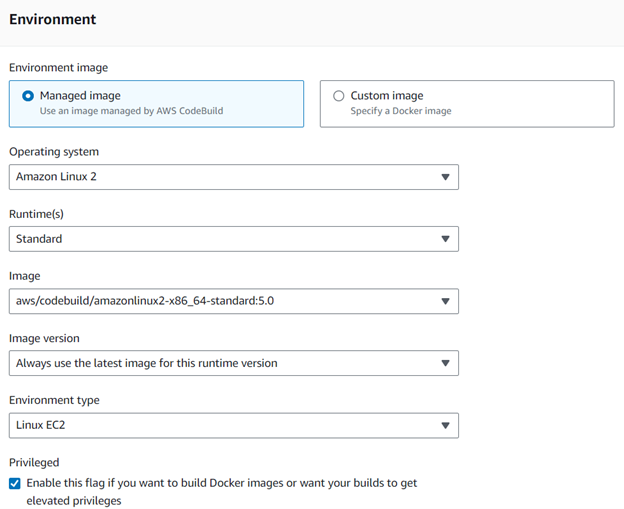Click the Image dropdown arrow icon
This screenshot has width=624, height=509.
(445, 301)
